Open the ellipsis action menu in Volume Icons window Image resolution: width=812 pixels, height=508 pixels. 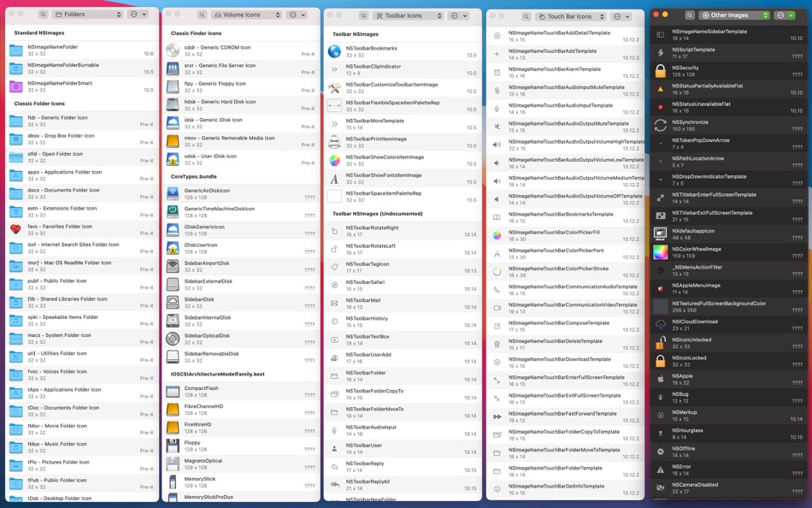coord(297,15)
